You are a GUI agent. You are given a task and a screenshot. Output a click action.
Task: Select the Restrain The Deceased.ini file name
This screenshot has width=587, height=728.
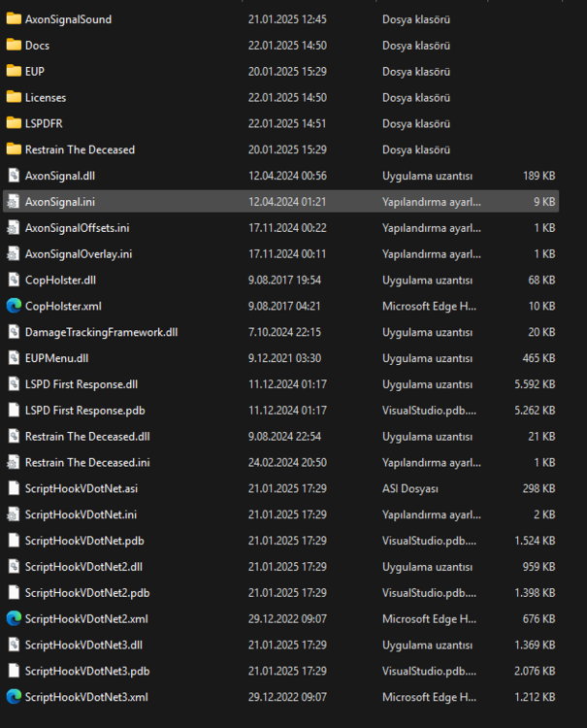click(x=87, y=462)
